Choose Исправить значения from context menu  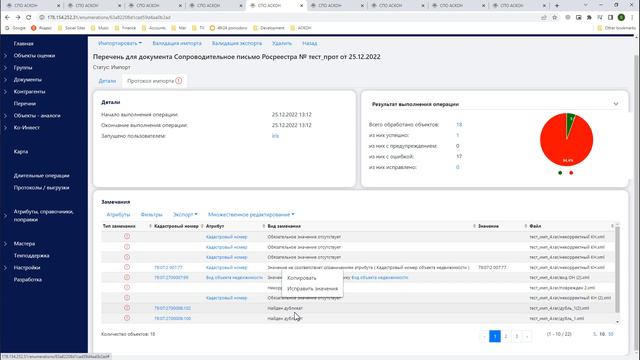313,289
